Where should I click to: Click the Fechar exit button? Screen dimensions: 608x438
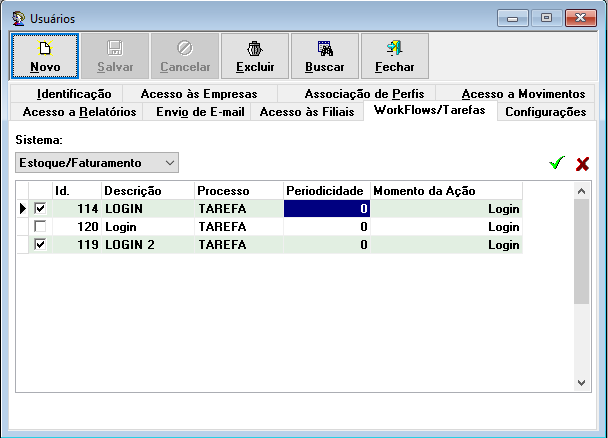(x=394, y=56)
